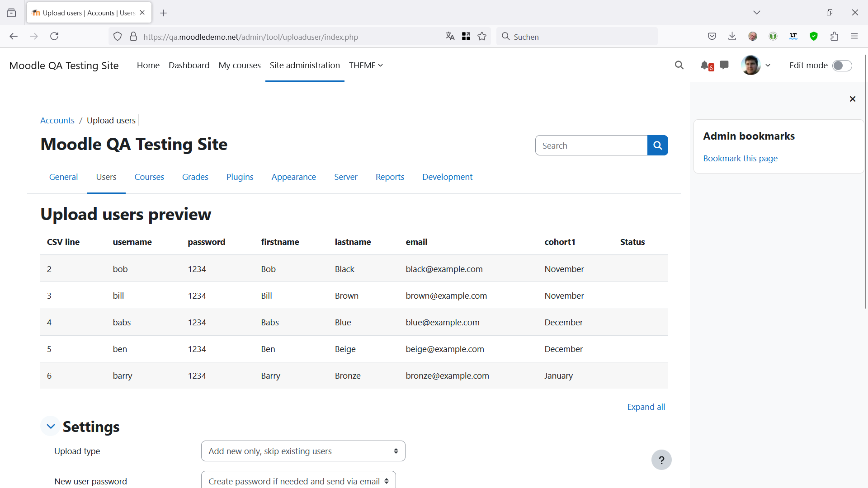Collapse the Settings section chevron
Image resolution: width=868 pixels, height=488 pixels.
[x=51, y=426]
